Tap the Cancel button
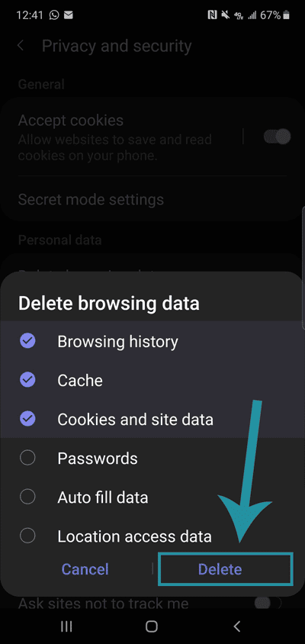Image resolution: width=305 pixels, height=644 pixels. 85,568
